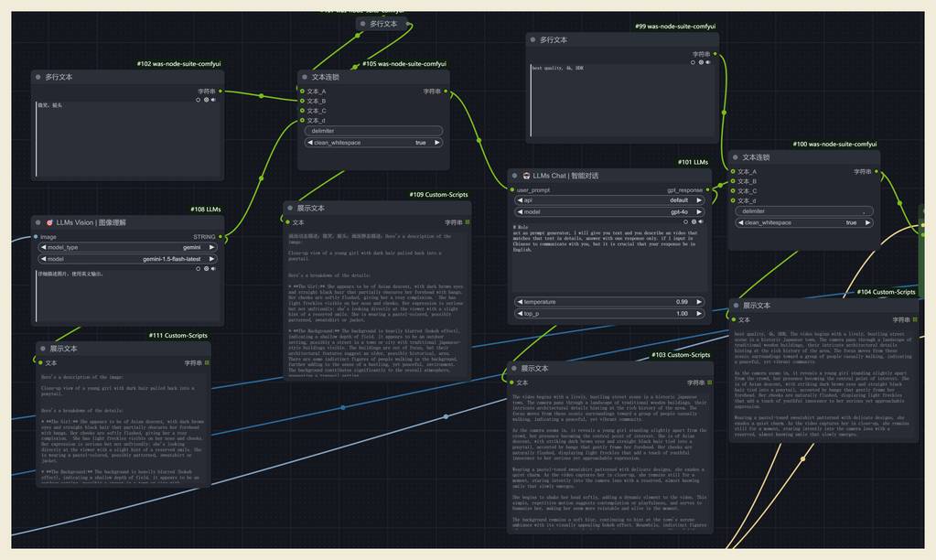
Task: Click the collapse dot on LLMs Vision node
Action: (x=38, y=222)
